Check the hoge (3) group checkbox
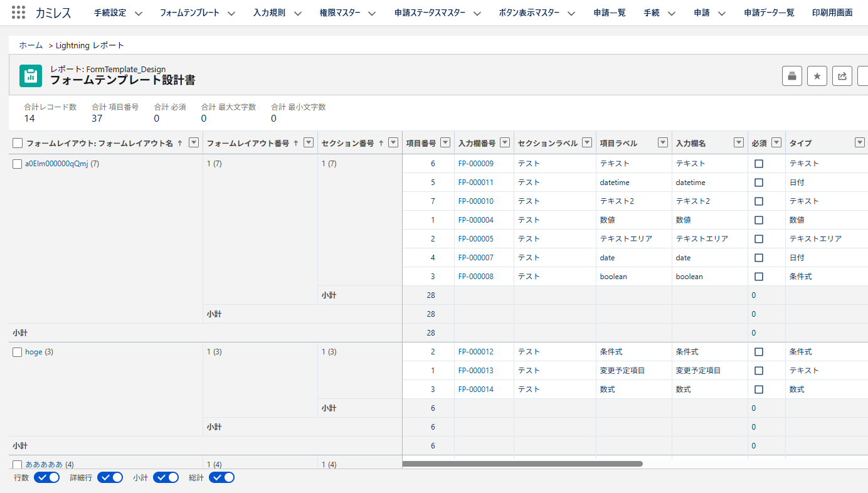Viewport: 868px width, 493px height. [18, 352]
